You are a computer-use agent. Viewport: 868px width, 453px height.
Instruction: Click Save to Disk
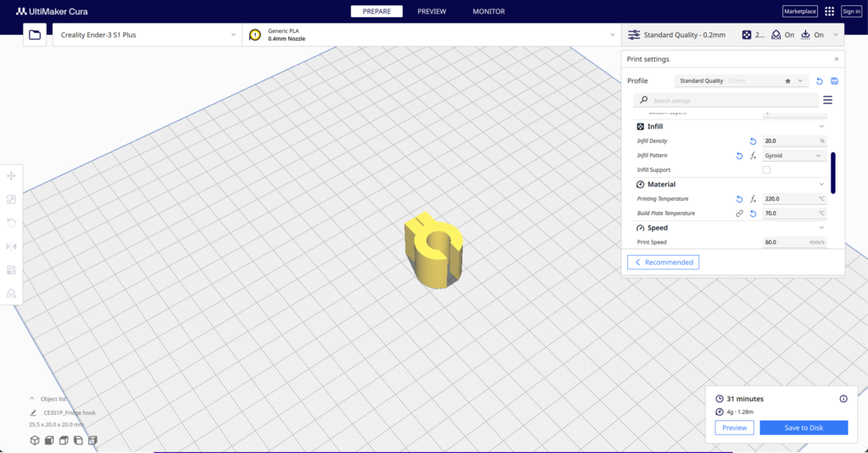pyautogui.click(x=804, y=428)
